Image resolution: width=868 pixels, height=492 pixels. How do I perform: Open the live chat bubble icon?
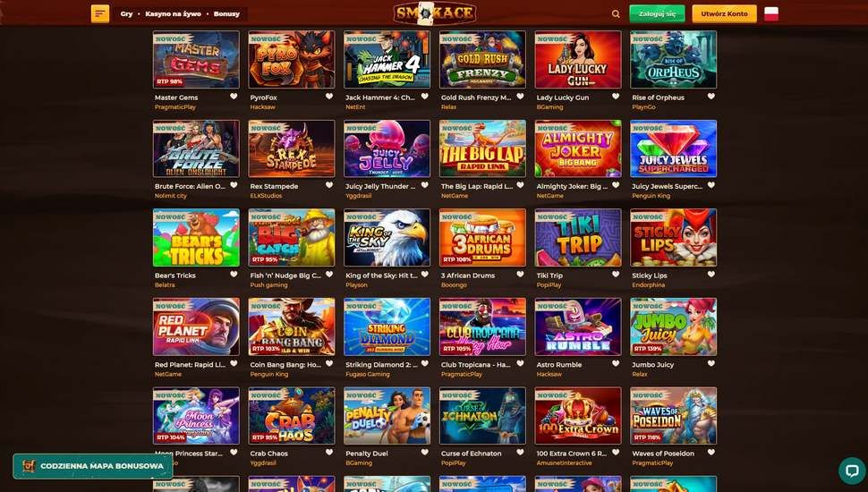coord(852,470)
